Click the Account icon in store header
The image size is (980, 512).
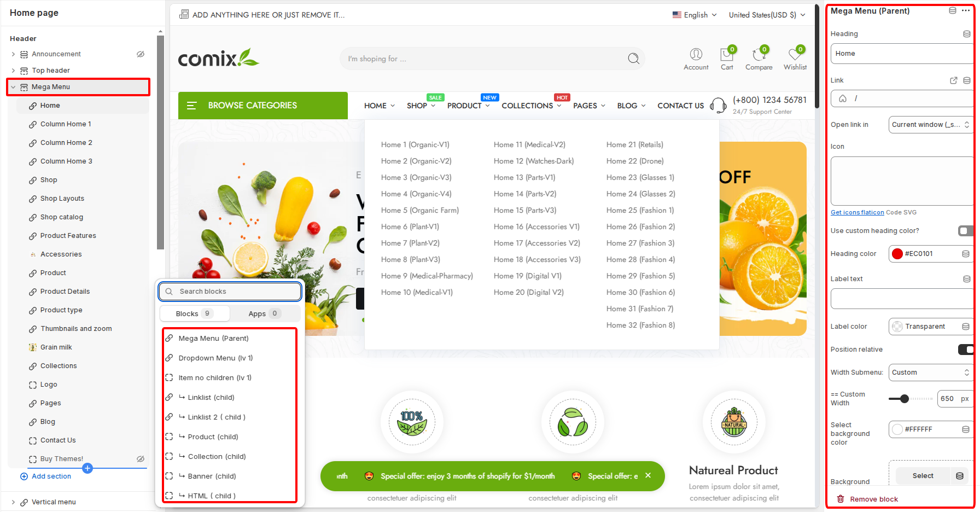click(696, 54)
